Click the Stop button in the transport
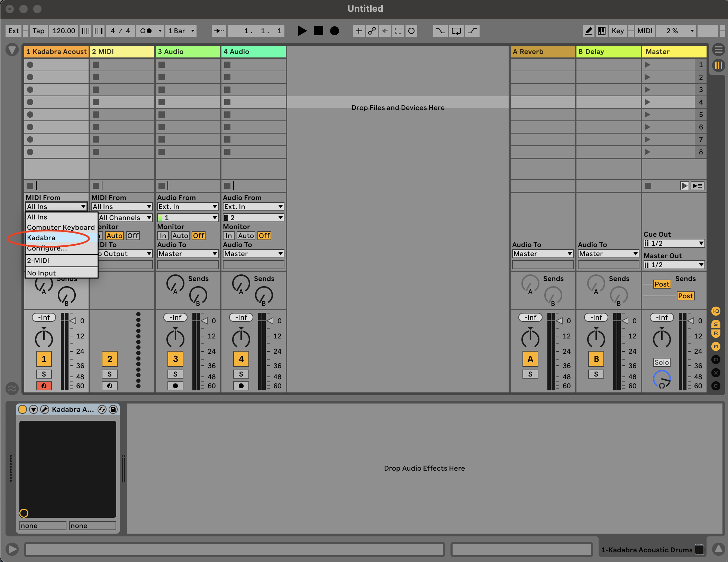 [318, 31]
